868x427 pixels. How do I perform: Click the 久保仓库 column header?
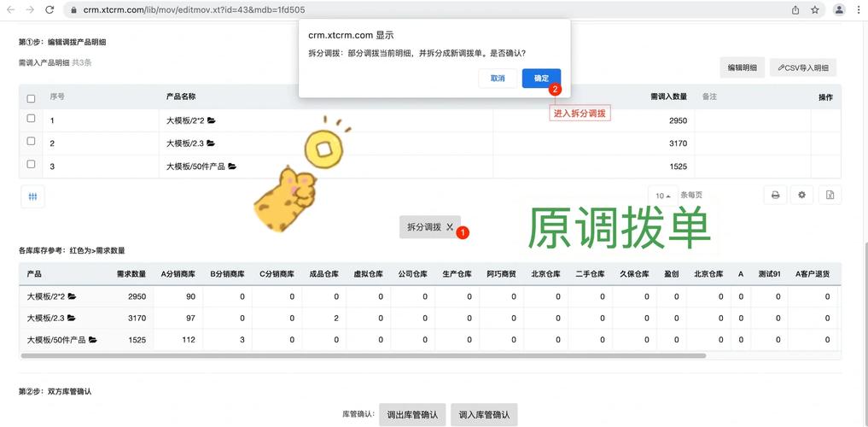tap(634, 274)
